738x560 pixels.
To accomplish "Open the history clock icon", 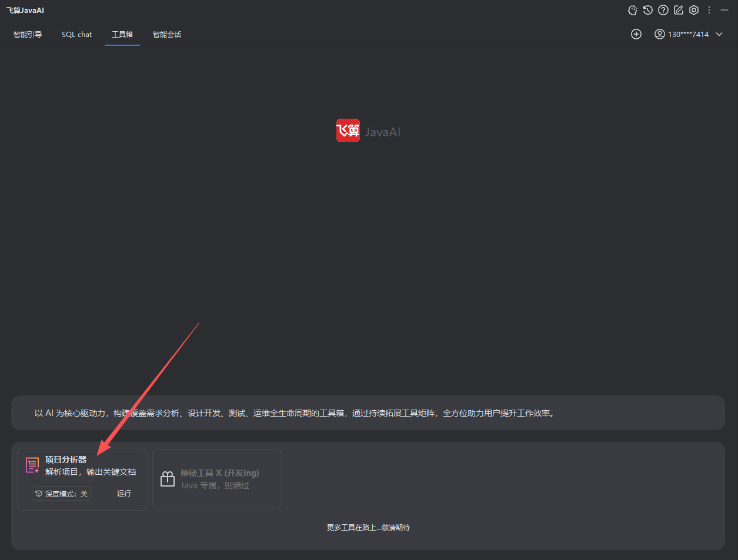I will pyautogui.click(x=648, y=10).
